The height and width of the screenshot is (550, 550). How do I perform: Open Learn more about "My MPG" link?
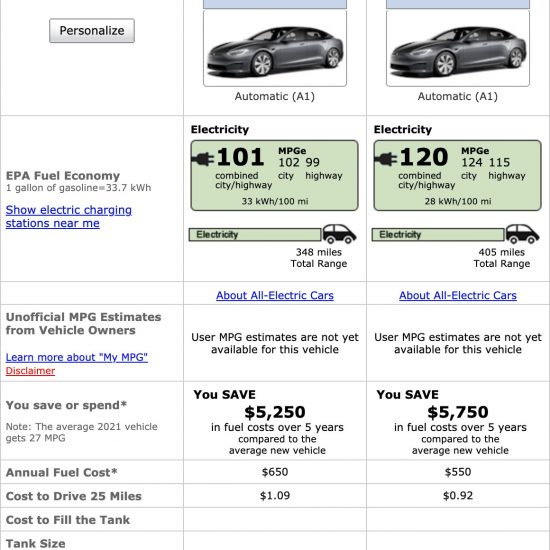(x=77, y=357)
